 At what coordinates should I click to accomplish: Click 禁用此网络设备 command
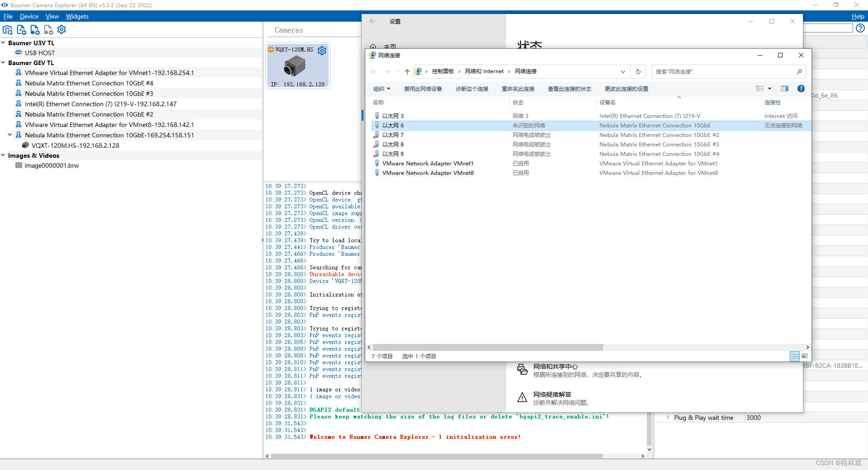(423, 89)
